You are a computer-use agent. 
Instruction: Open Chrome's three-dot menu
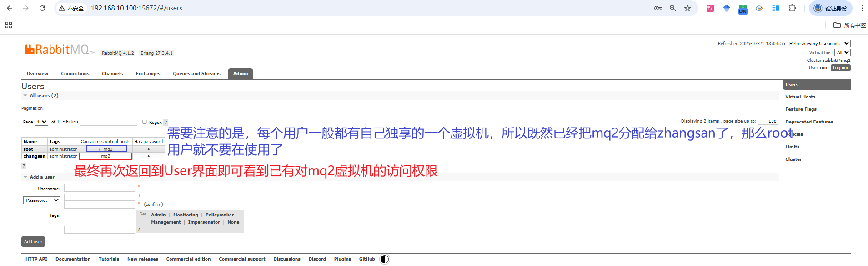pos(862,8)
